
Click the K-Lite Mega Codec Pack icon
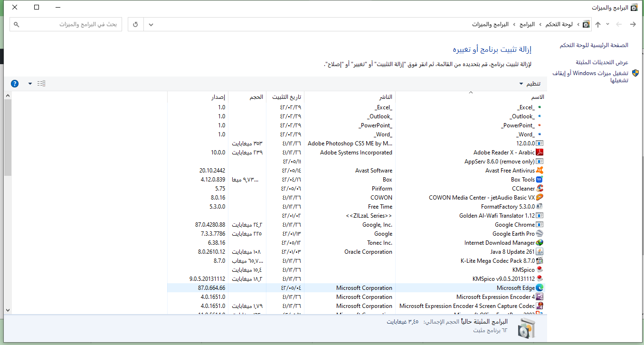pos(540,261)
